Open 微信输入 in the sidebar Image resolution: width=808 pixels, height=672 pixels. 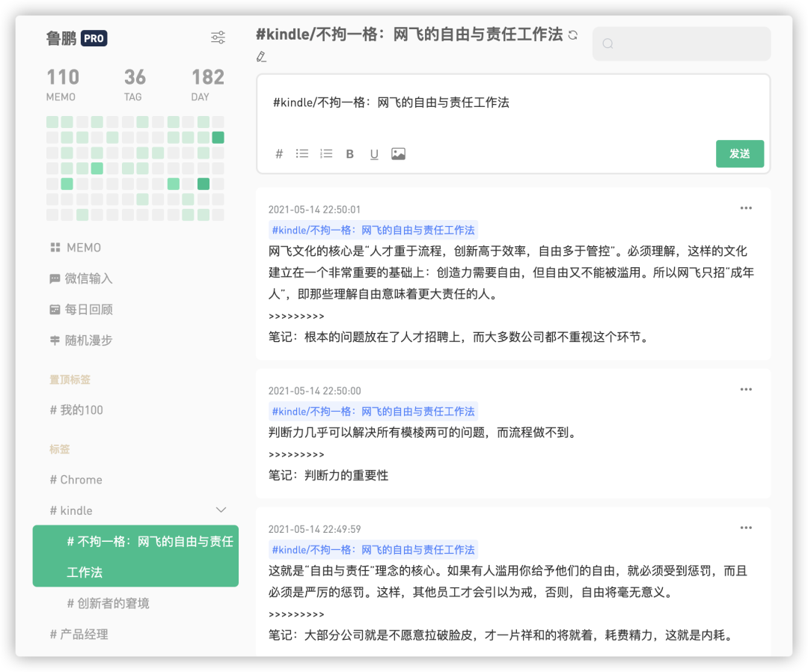tap(81, 279)
